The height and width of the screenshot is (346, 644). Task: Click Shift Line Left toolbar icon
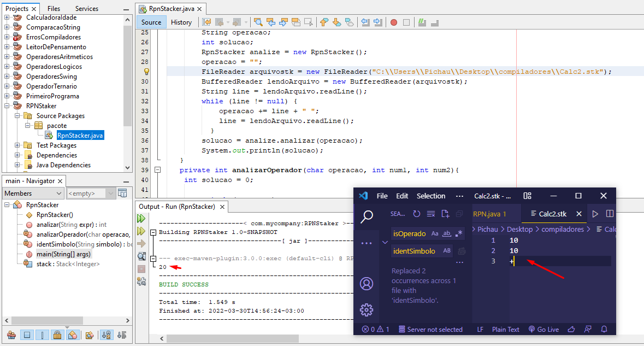(x=365, y=22)
